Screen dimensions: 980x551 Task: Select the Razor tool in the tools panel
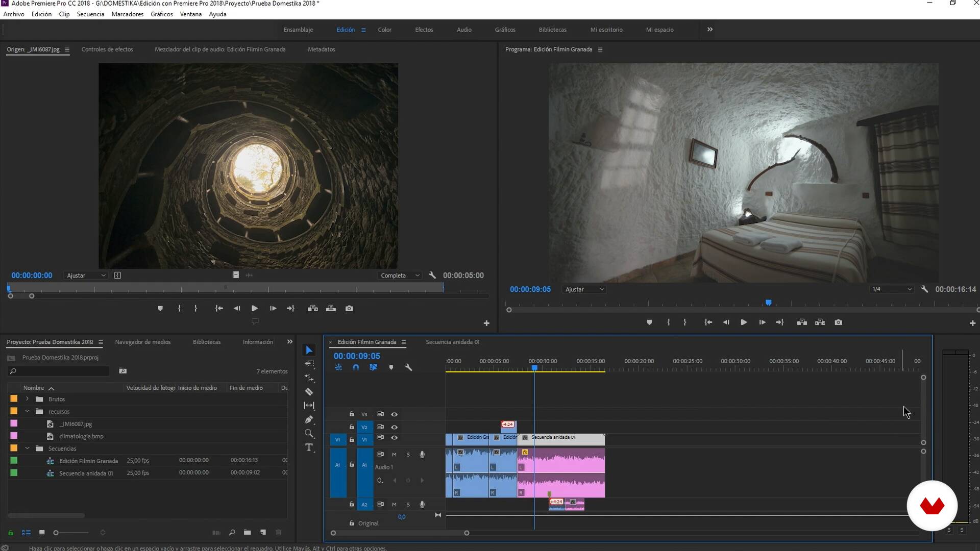[309, 392]
